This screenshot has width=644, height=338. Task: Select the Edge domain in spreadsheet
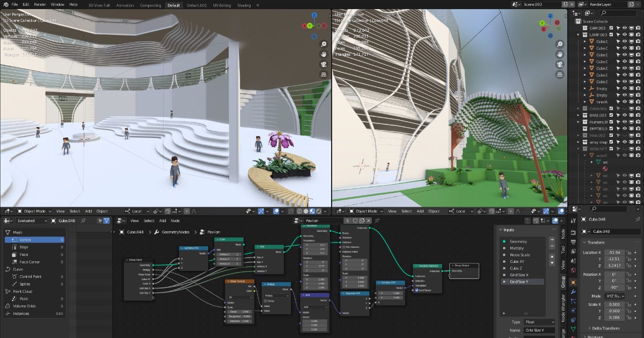(35, 247)
